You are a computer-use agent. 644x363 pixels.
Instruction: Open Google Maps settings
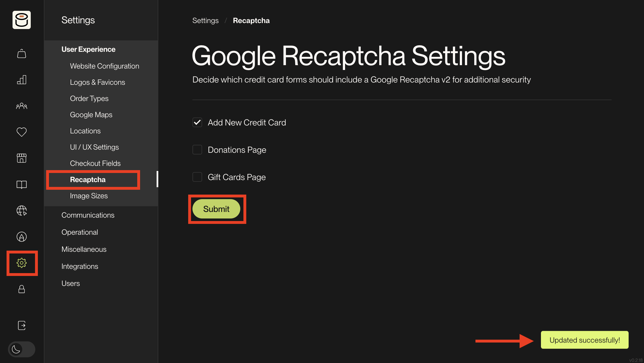click(x=91, y=115)
